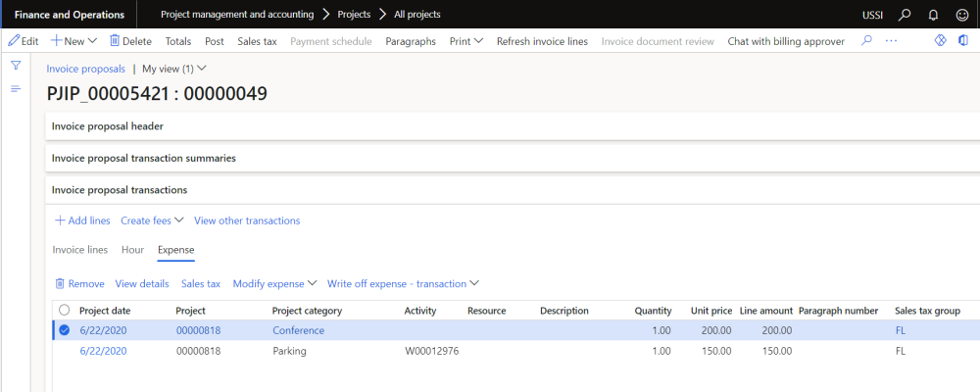Click View other transactions
980x392 pixels.
click(x=247, y=220)
